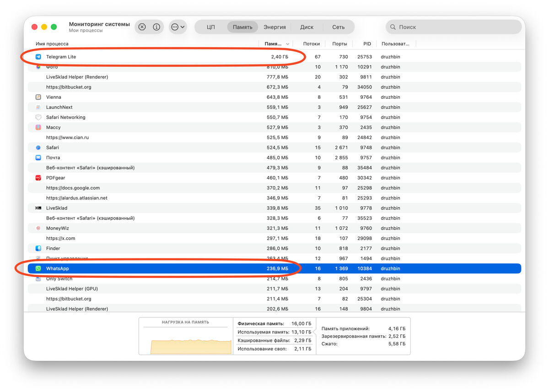Click the Maccy app icon
Image resolution: width=549 pixels, height=392 pixels.
(38, 127)
